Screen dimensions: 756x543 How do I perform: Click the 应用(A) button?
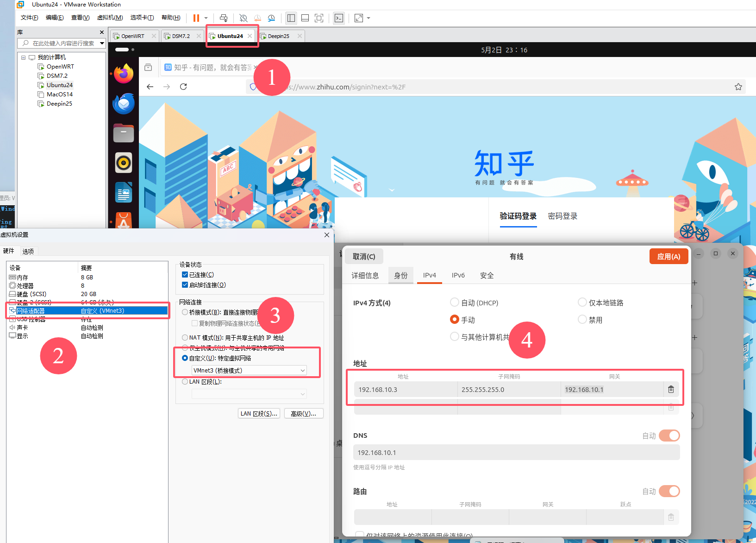669,256
